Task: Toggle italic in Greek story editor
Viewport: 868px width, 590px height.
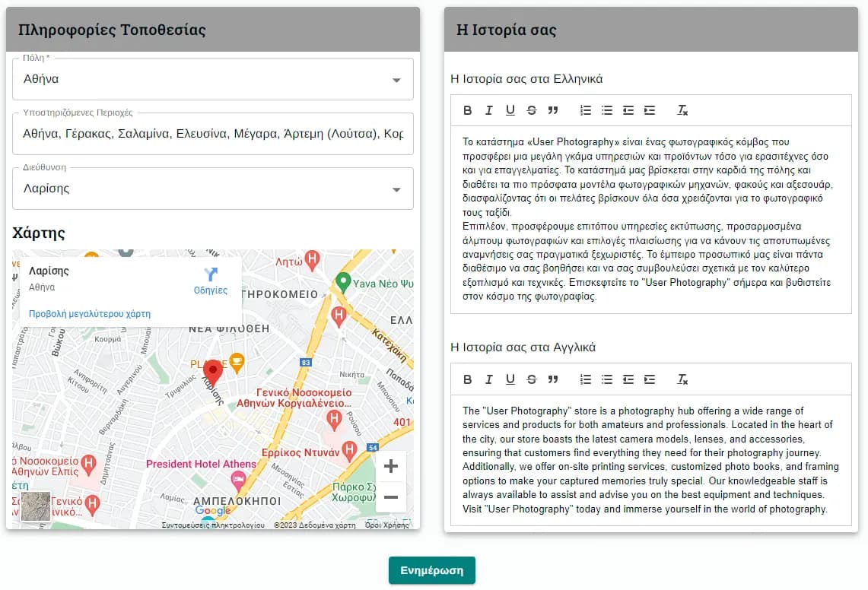Action: click(x=488, y=110)
